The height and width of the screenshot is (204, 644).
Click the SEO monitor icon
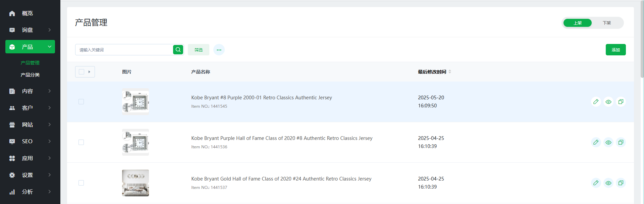tap(12, 142)
